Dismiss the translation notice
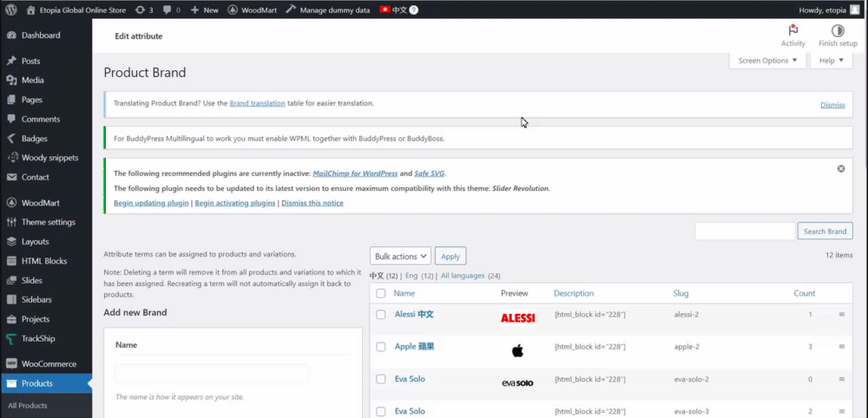 coord(832,105)
